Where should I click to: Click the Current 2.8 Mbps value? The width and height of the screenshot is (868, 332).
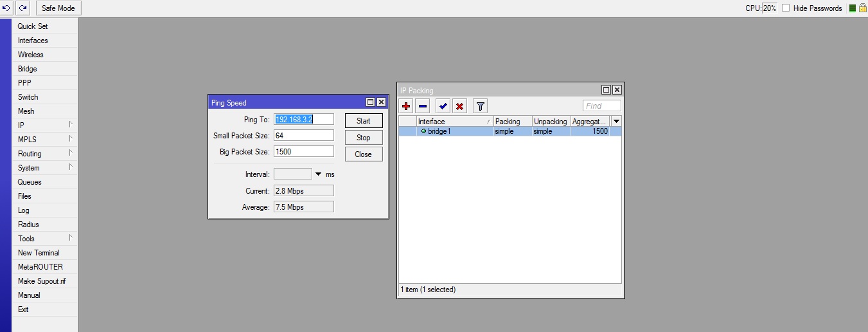pos(304,190)
